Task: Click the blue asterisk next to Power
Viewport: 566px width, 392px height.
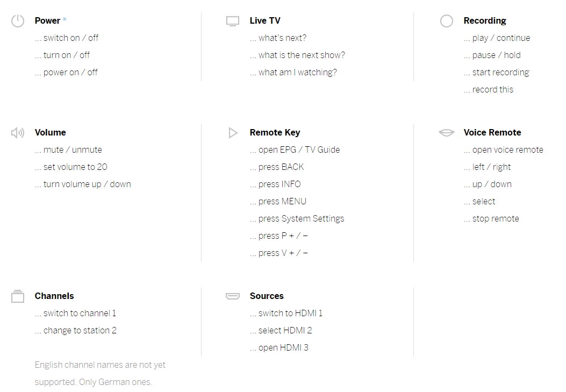Action: point(65,19)
